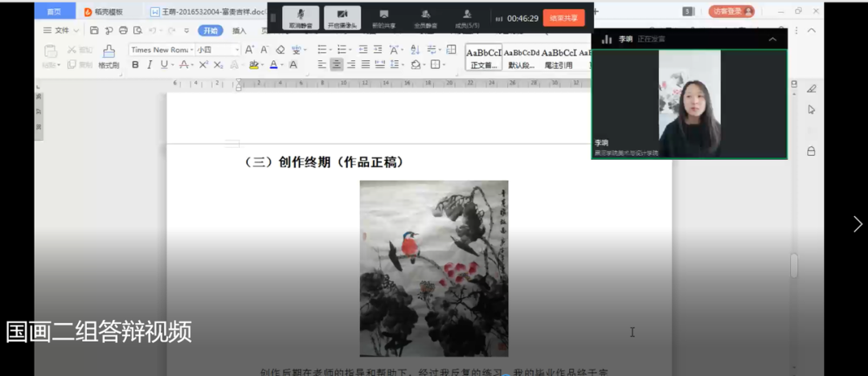Screen dimensions: 868x376
Task: Click the orange 结束共享 button
Action: tap(563, 18)
